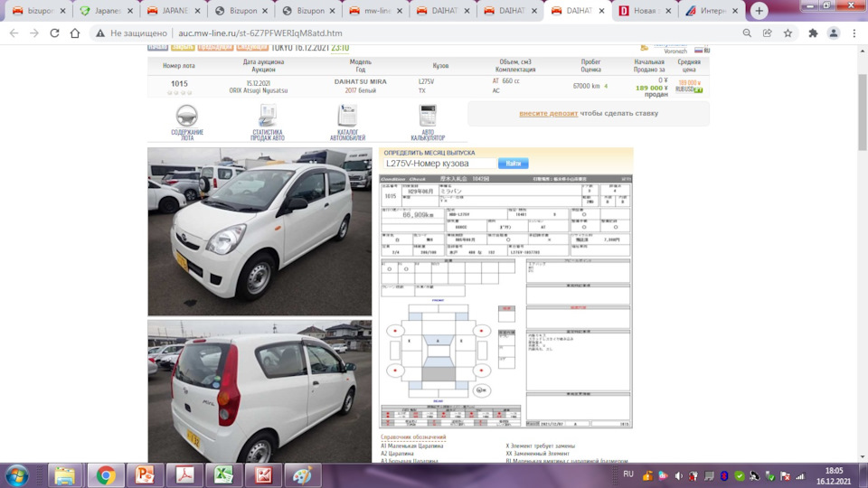Image resolution: width=868 pixels, height=488 pixels.
Task: Launch Excel from the Windows taskbar
Action: click(224, 475)
